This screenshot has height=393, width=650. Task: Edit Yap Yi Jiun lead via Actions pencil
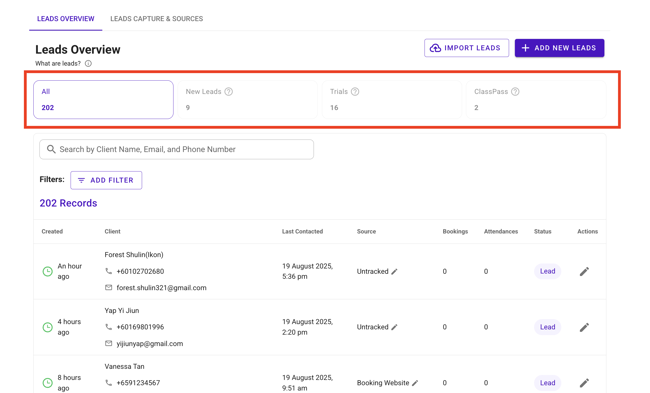[x=584, y=327]
